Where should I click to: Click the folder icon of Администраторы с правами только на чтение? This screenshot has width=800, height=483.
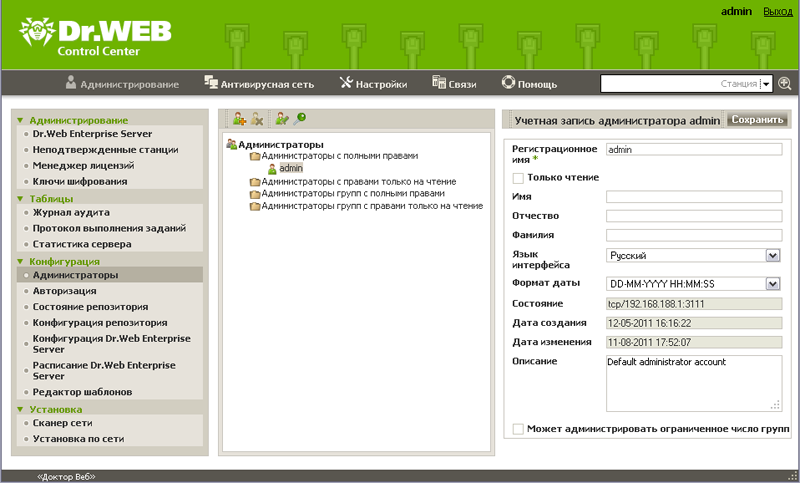(255, 182)
